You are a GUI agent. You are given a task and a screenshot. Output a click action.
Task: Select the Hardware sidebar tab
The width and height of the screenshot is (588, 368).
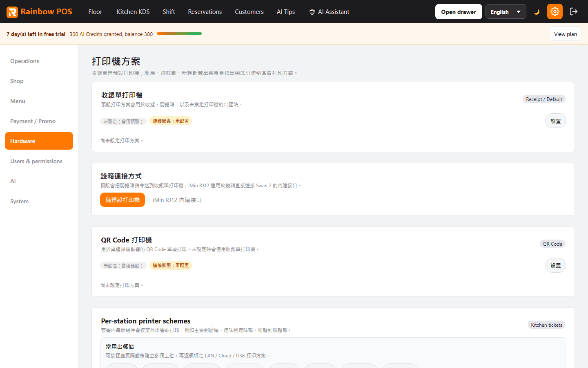[39, 141]
